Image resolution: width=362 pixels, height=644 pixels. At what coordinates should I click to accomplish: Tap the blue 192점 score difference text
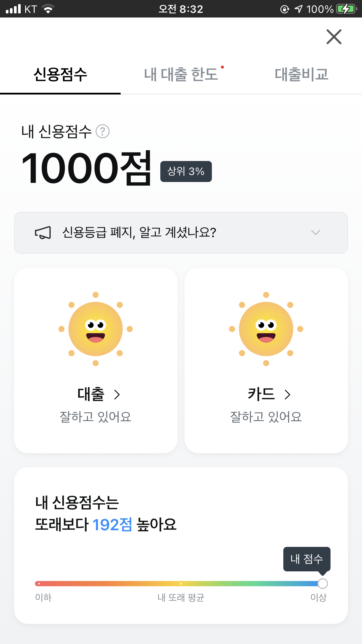tap(112, 525)
